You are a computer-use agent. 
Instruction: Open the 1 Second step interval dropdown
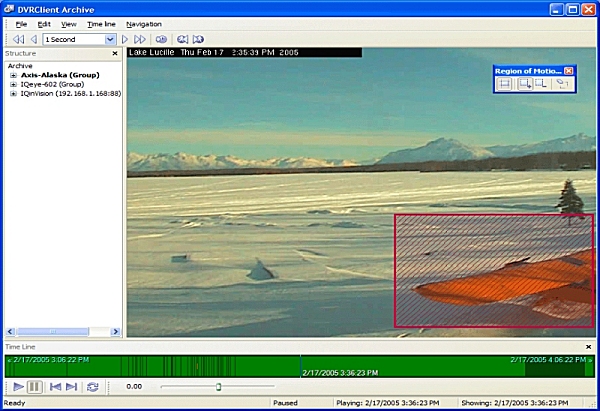(110, 39)
